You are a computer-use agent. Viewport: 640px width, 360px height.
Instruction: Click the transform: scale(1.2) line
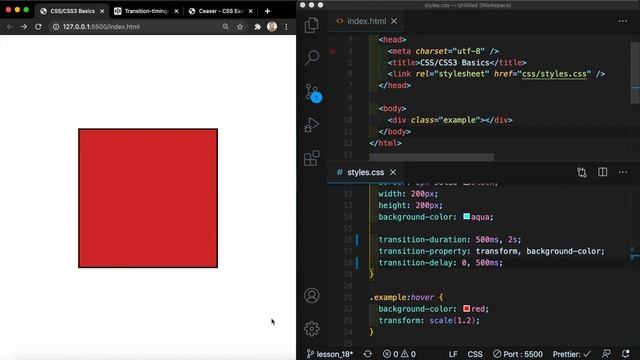click(429, 320)
